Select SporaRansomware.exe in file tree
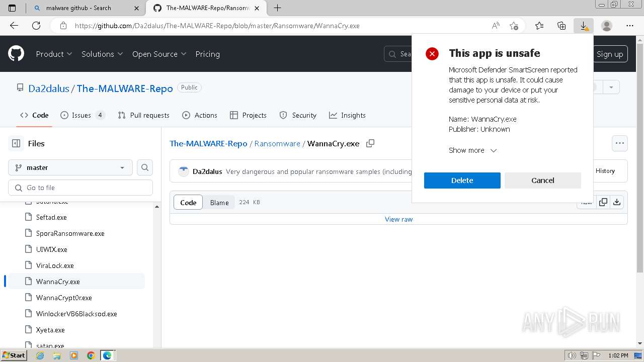The image size is (644, 362). [70, 233]
